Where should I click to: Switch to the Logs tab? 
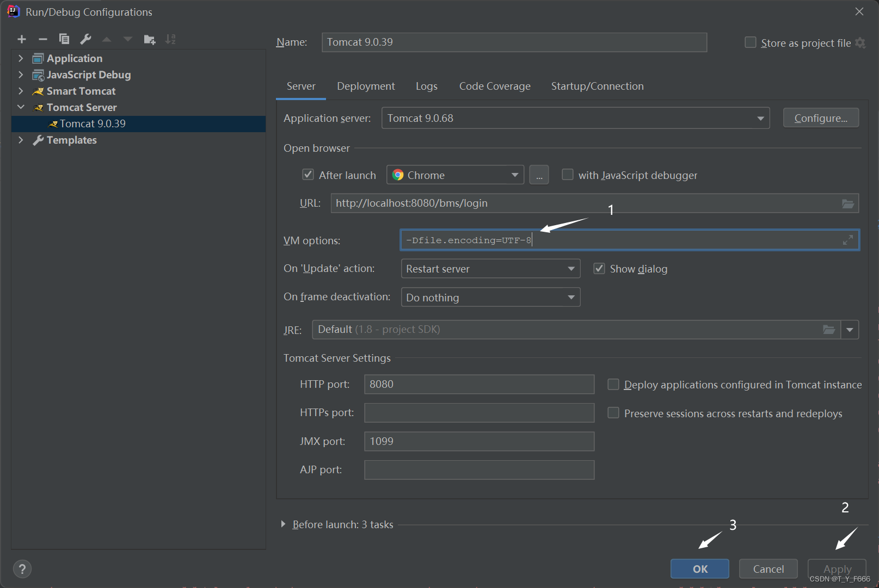tap(427, 86)
